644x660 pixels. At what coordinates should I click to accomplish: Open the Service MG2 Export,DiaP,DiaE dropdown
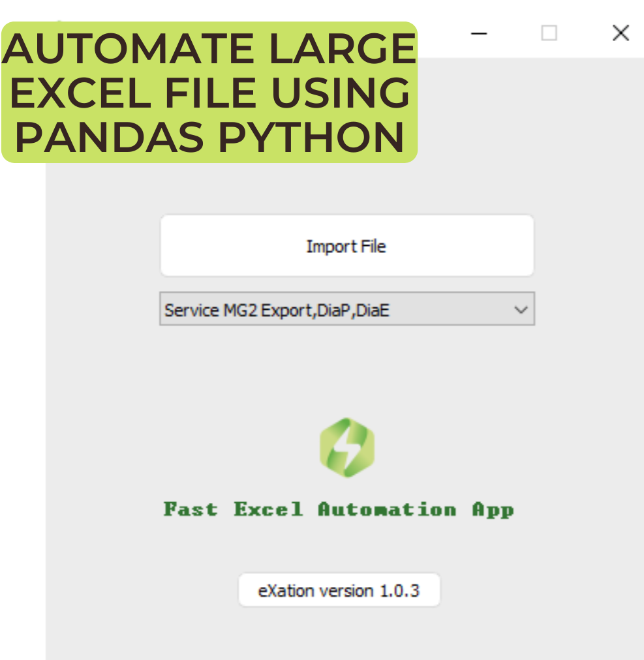(x=347, y=309)
